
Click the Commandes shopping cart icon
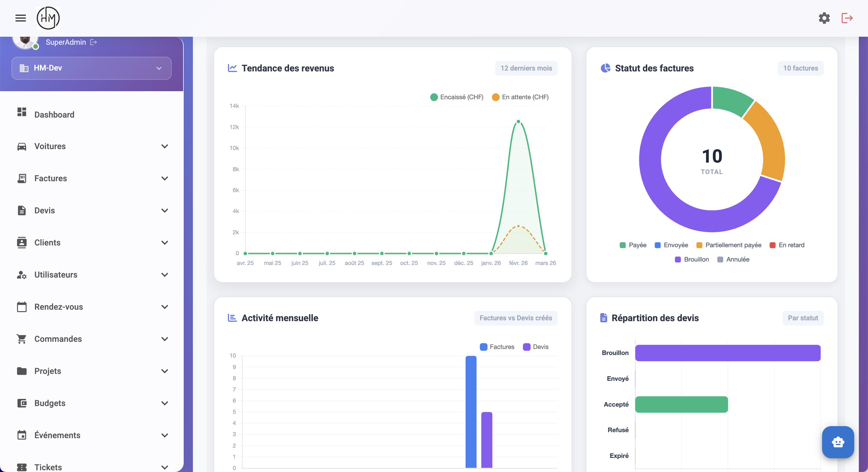[x=22, y=339]
